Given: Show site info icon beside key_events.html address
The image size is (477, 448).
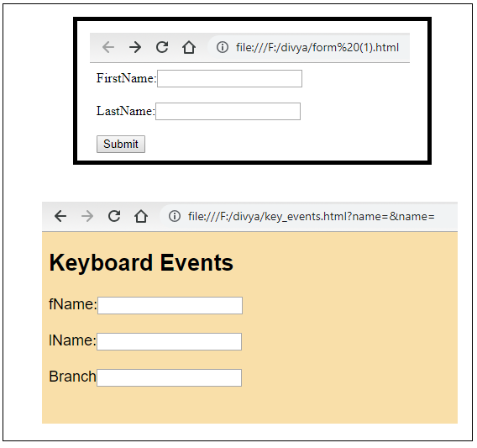Looking at the screenshot, I should tap(175, 216).
